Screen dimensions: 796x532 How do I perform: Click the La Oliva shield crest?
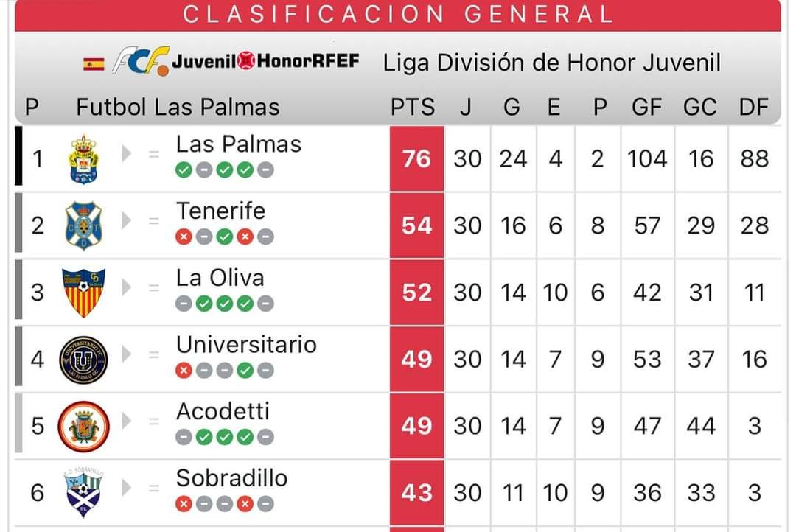click(x=83, y=293)
